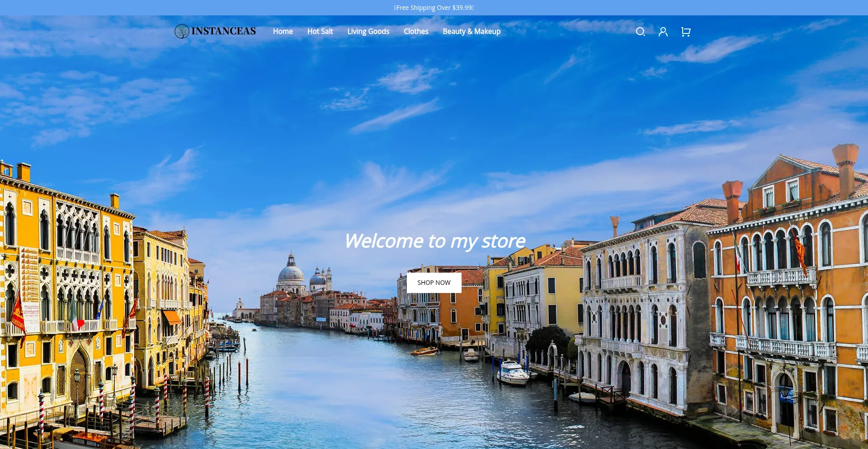Select Living Goods in the navigation

[x=368, y=32]
